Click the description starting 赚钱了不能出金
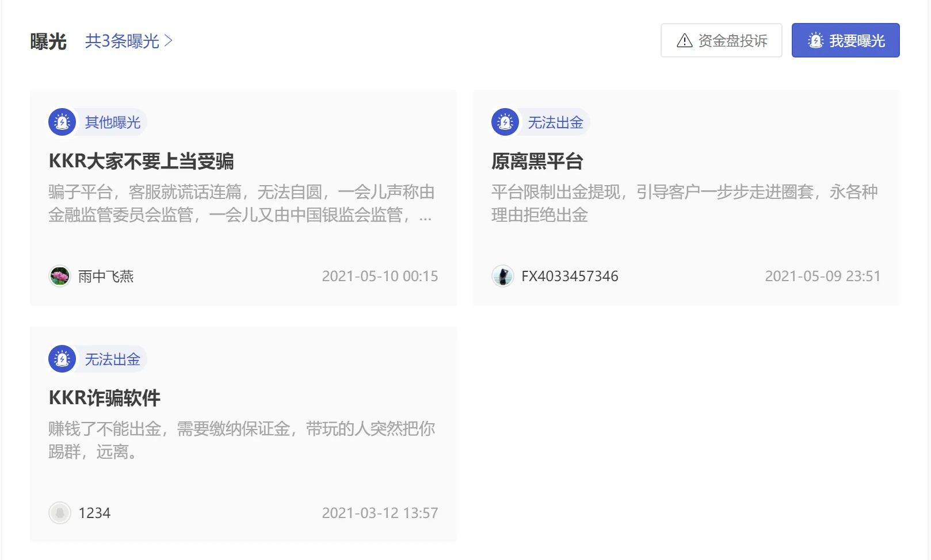 [x=242, y=440]
